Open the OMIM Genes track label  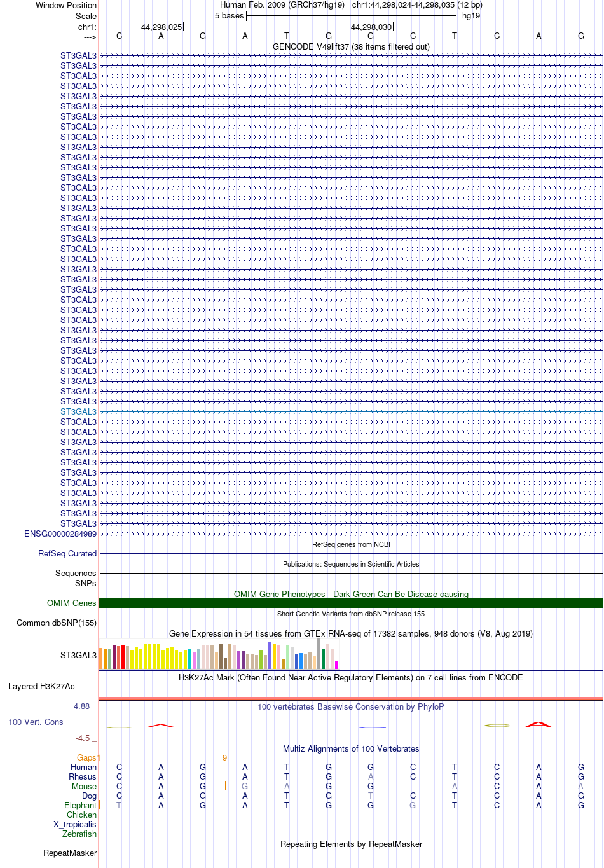(x=72, y=603)
